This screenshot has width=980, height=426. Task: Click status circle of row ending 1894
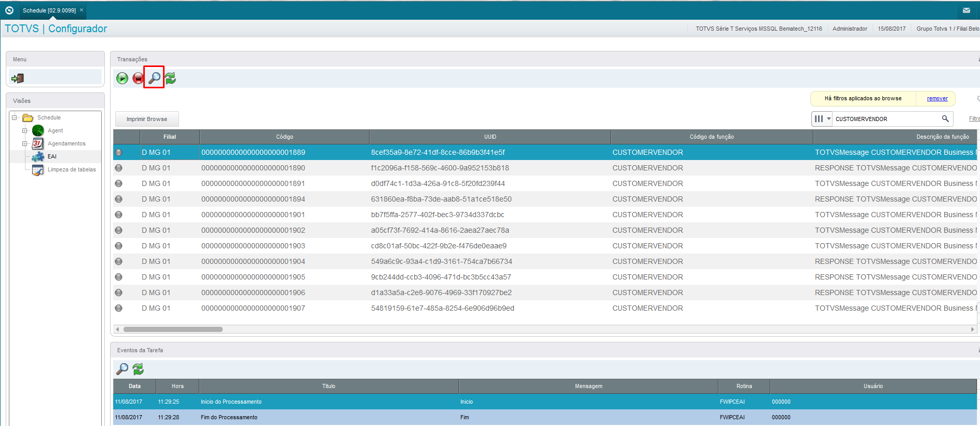tap(119, 199)
